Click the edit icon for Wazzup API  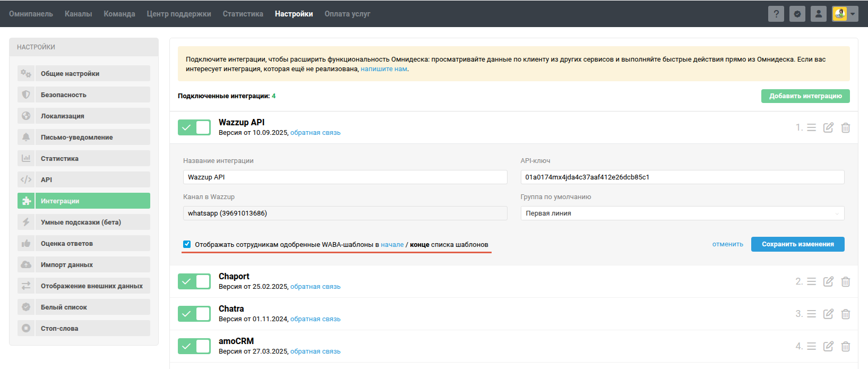(828, 127)
